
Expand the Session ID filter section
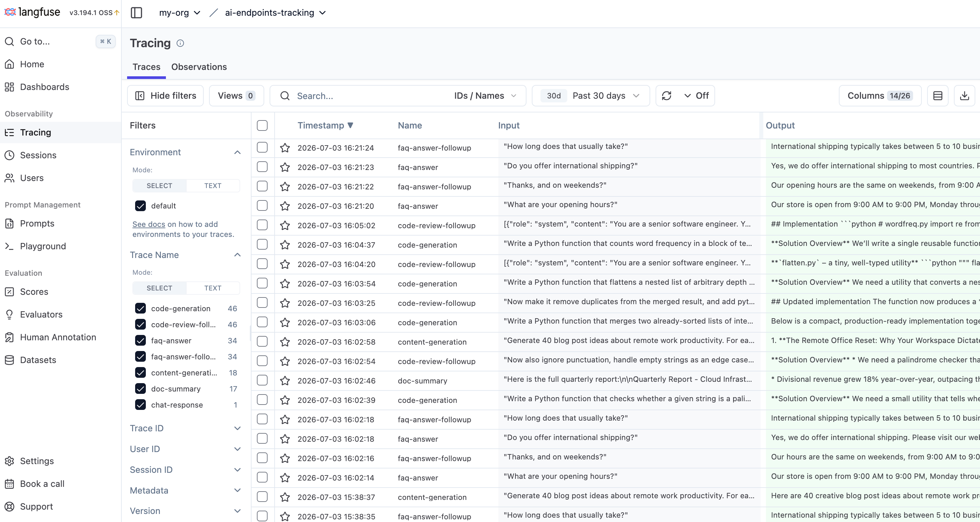186,470
